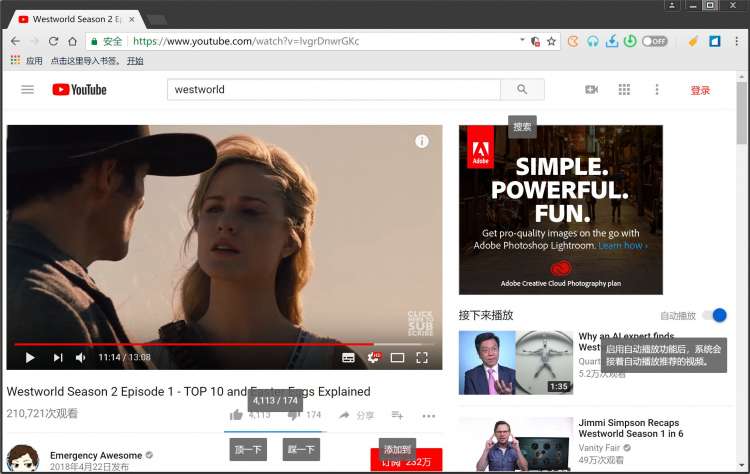Mute the video volume speaker icon
The width and height of the screenshot is (750, 474).
(80, 357)
